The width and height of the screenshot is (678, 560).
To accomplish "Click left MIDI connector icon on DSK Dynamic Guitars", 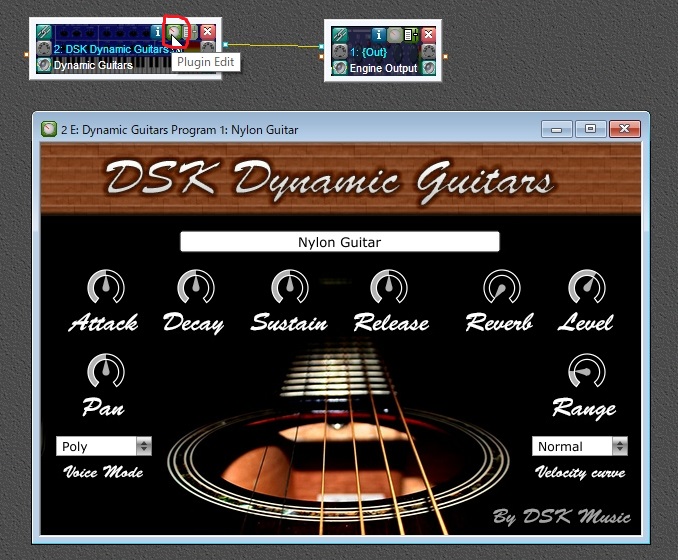I will [44, 48].
